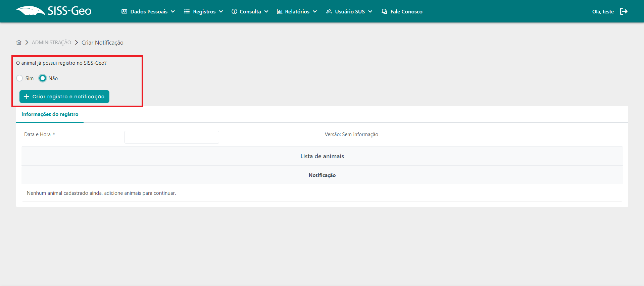Expand the Relatórios dropdown chevron
Screen dimensions: 644x286
(315, 11)
